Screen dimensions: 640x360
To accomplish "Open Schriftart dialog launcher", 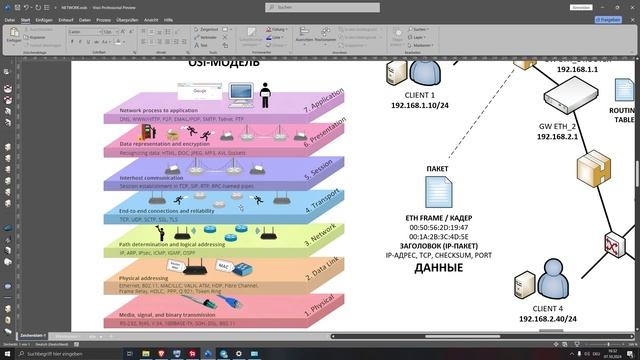I will coord(134,52).
